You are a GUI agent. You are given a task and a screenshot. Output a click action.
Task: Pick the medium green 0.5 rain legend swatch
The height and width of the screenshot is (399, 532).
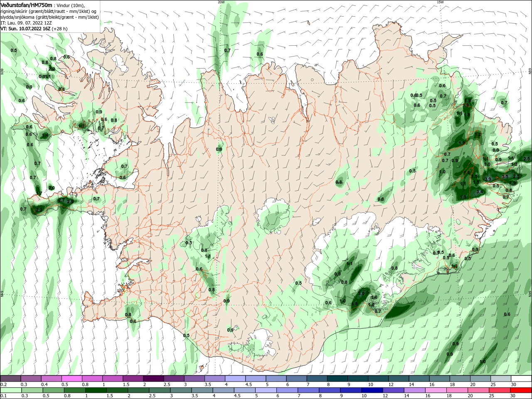(x=53, y=391)
